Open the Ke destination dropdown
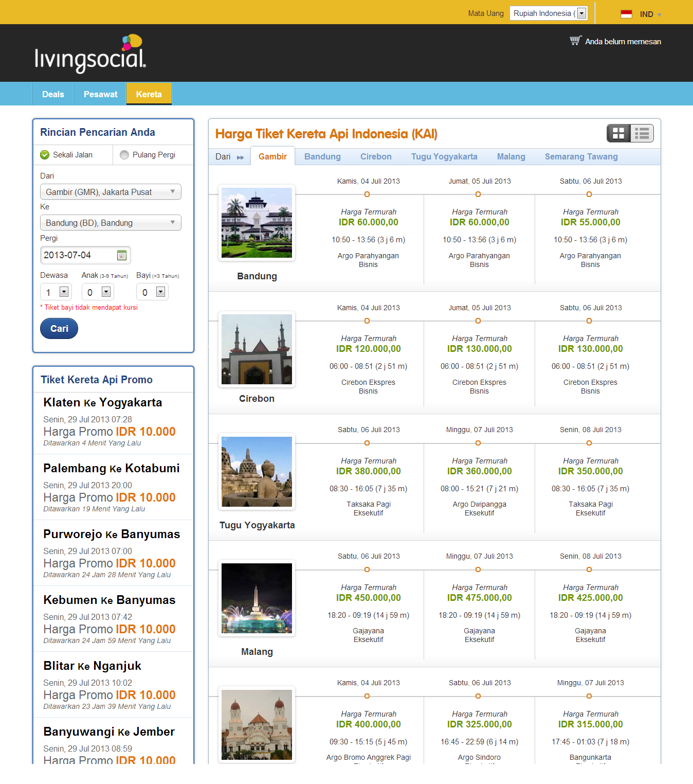 111,223
